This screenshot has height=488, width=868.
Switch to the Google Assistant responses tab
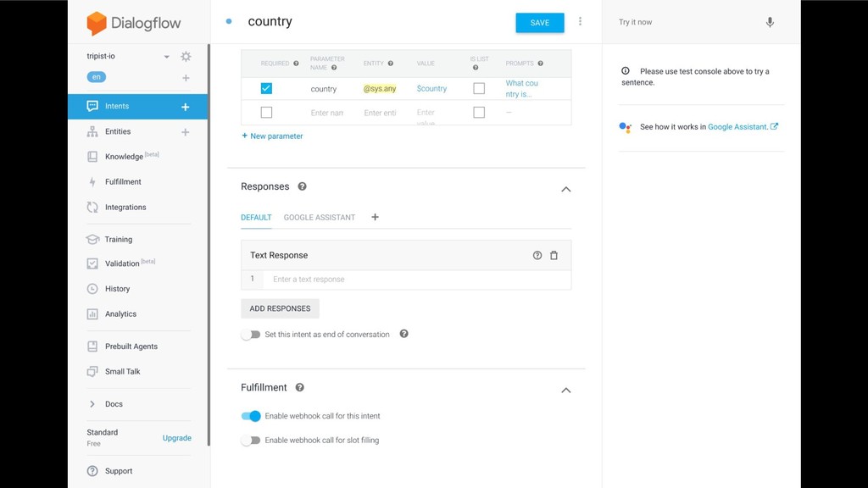(x=320, y=218)
